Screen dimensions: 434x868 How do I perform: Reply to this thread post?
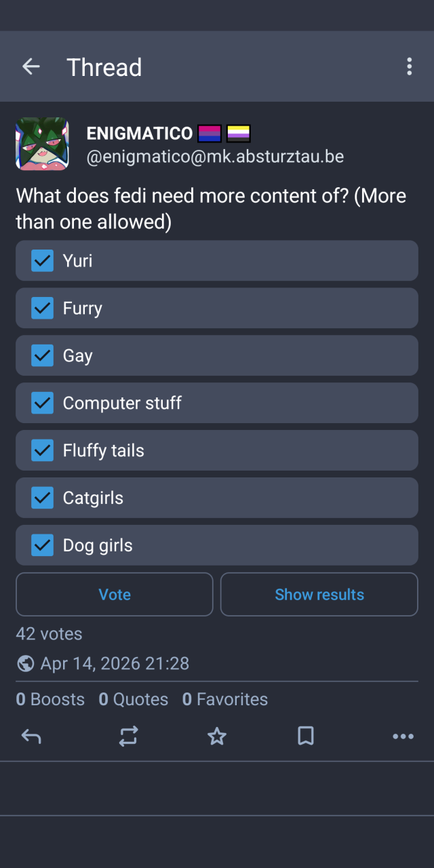click(31, 736)
